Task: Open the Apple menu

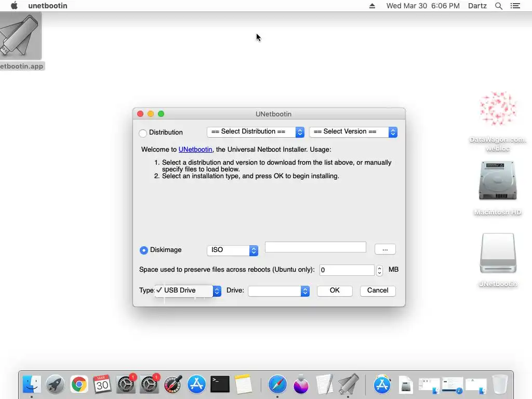Action: 14,6
